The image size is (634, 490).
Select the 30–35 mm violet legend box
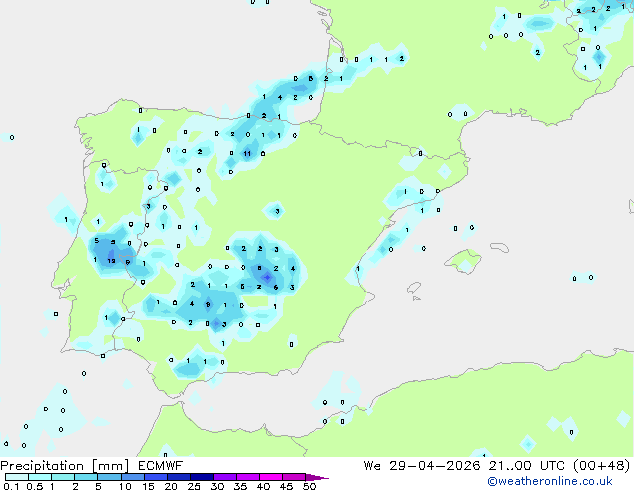click(x=225, y=477)
